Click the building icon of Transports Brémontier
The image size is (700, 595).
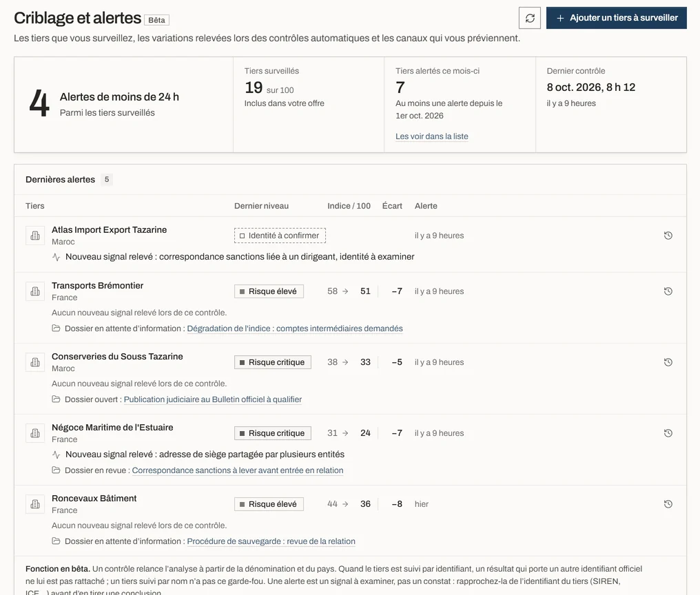pyautogui.click(x=35, y=291)
